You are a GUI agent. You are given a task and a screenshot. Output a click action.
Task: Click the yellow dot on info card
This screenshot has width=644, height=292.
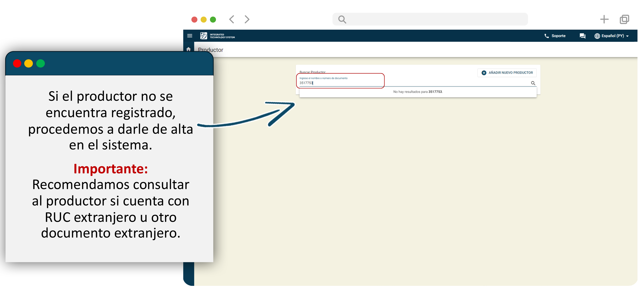pyautogui.click(x=29, y=63)
